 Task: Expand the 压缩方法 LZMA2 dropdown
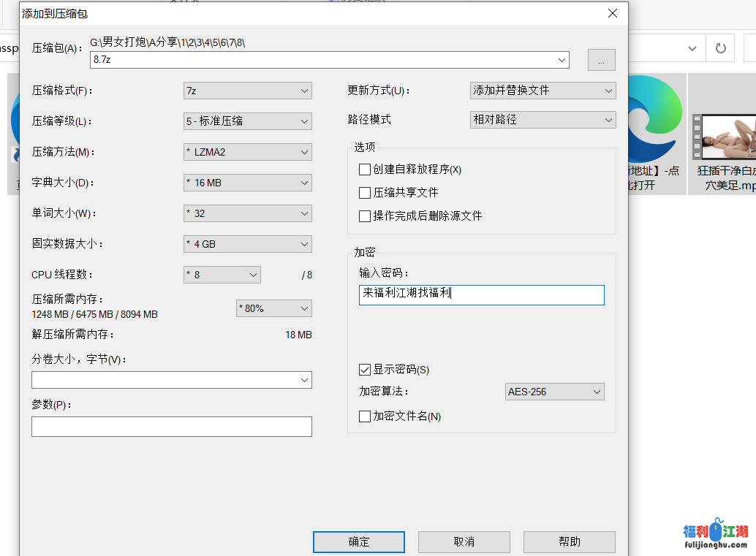(x=247, y=152)
